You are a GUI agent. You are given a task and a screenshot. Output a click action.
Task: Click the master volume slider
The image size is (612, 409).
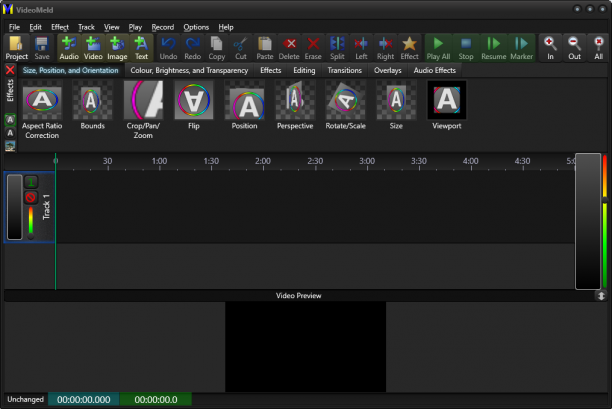(x=605, y=222)
